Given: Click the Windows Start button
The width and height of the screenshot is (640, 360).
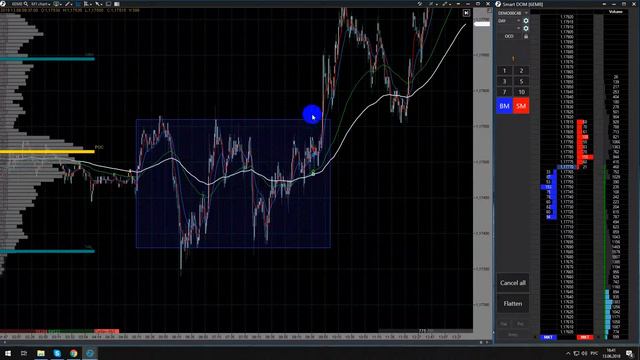Looking at the screenshot, I should click(8, 353).
